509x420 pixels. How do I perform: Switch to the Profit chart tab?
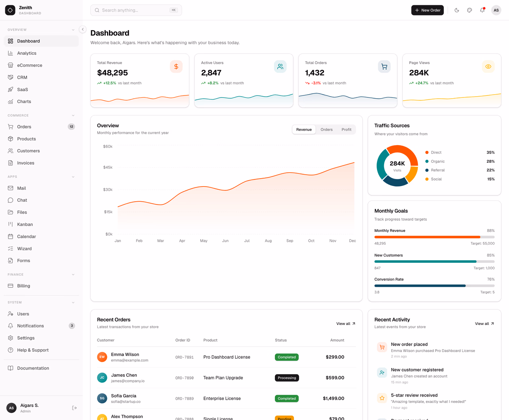point(346,130)
